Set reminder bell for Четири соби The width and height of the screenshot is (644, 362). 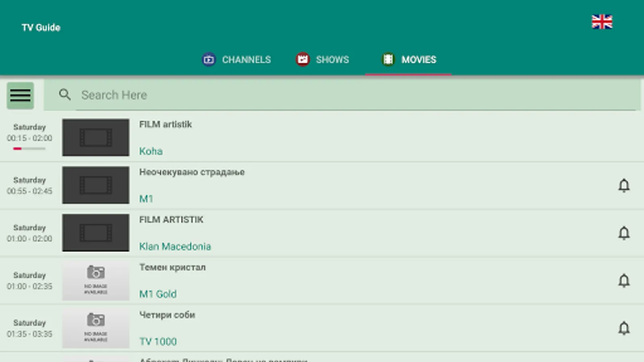(624, 328)
